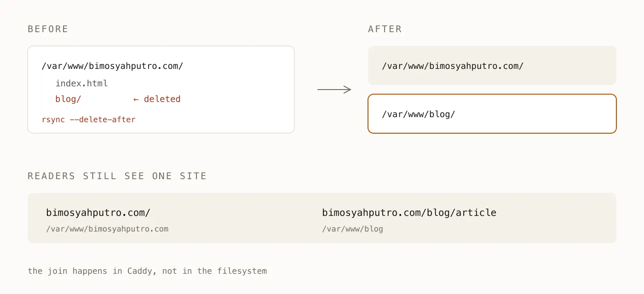The image size is (644, 294).
Task: Click the BEFORE heading label
Action: tap(48, 29)
